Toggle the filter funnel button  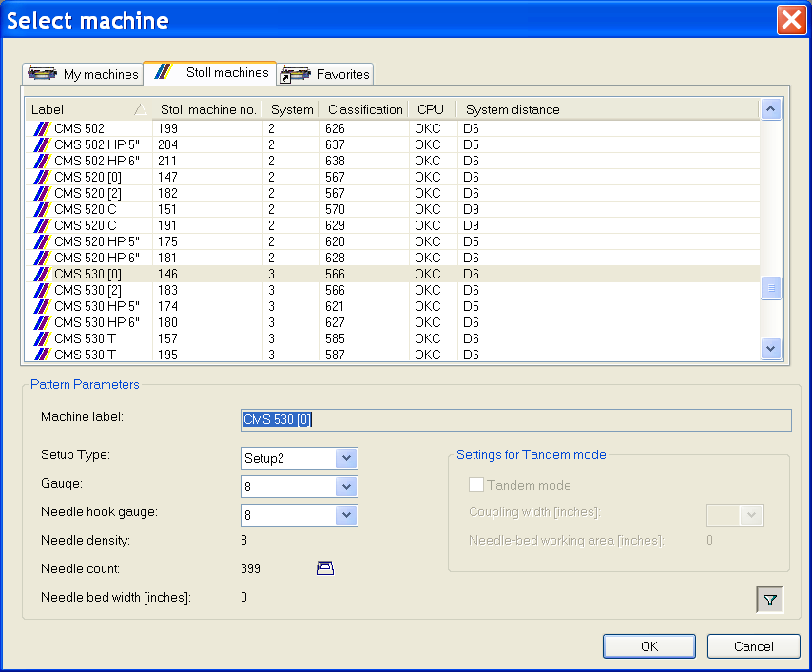point(769,600)
